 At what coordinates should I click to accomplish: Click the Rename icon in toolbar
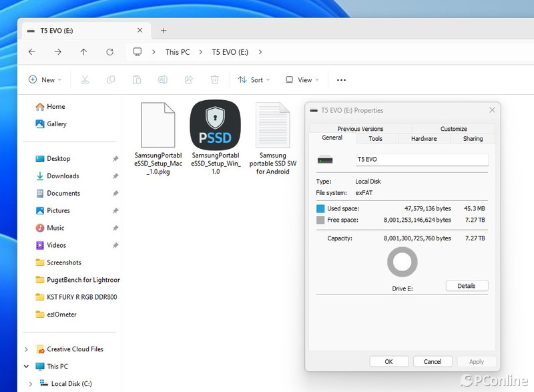coord(162,79)
